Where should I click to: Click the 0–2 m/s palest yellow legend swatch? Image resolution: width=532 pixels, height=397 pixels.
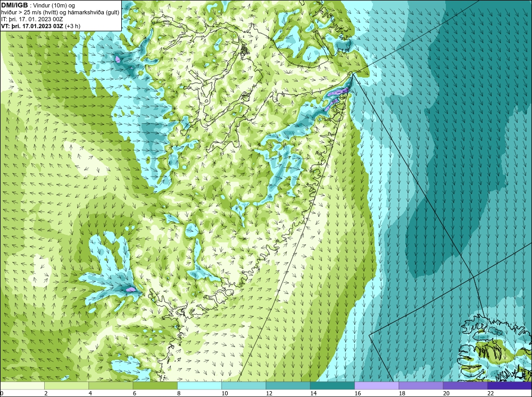[x=22, y=386]
